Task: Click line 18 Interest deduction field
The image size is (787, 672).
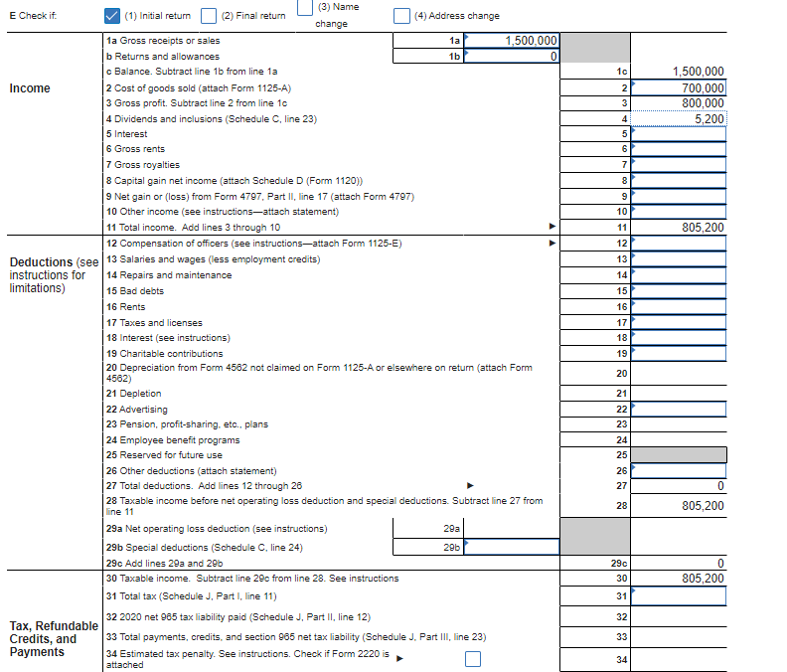Action: click(678, 338)
